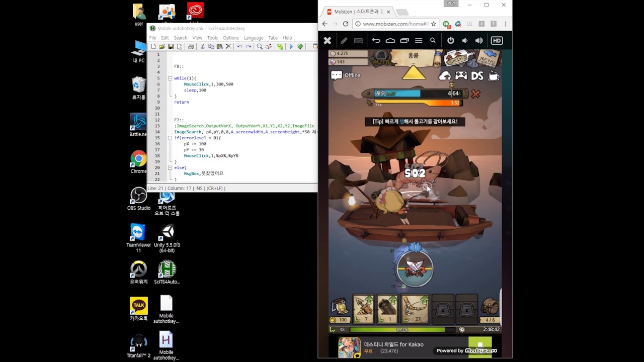This screenshot has width=644, height=362.
Task: Select the Mobizen browser tab
Action: click(x=358, y=12)
